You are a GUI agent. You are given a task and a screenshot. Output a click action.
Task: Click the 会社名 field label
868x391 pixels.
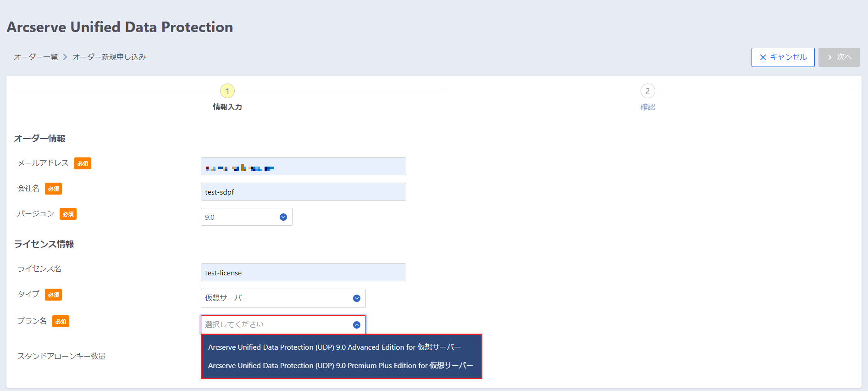pos(28,189)
